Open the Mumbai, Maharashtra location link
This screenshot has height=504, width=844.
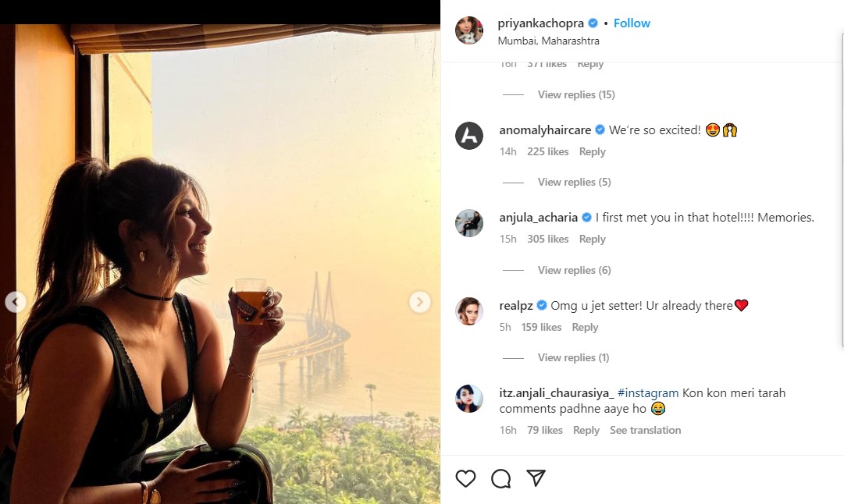549,41
